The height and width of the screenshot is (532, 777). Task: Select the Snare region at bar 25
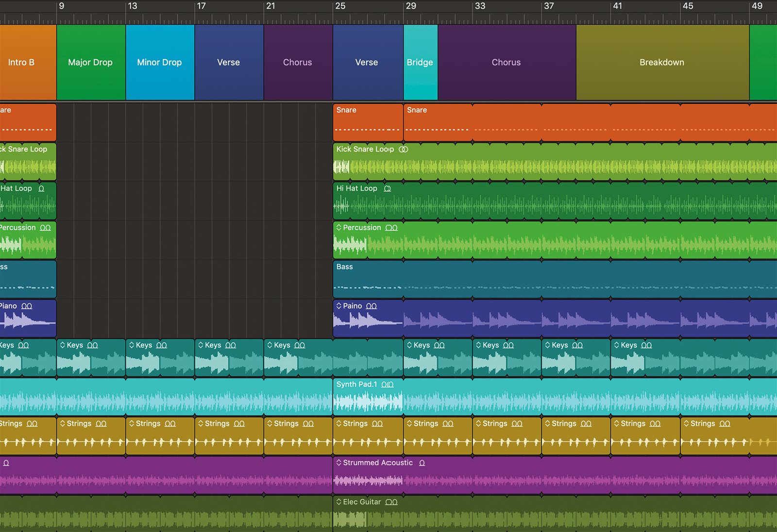point(368,122)
